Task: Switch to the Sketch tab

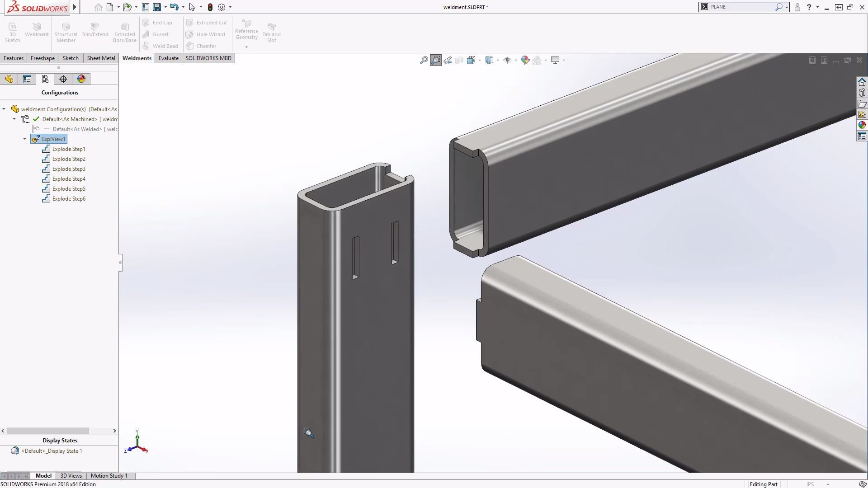Action: (71, 58)
